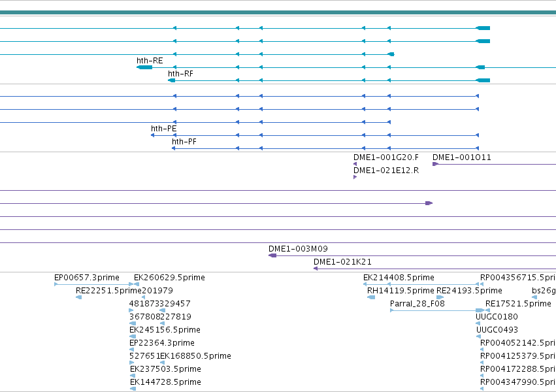Select the hth-RE transcript label
This screenshot has height=392, width=556.
click(150, 61)
